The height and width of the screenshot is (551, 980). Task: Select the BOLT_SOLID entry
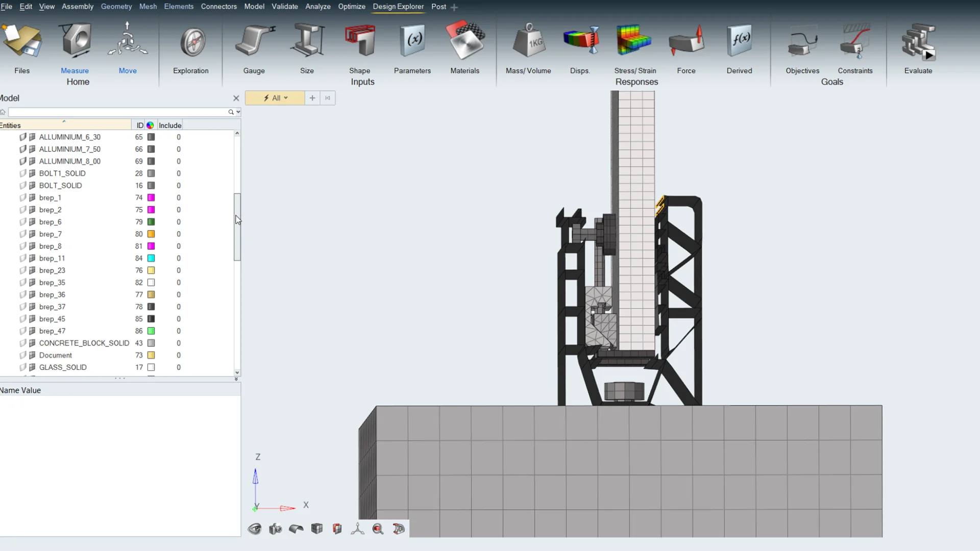pyautogui.click(x=60, y=186)
